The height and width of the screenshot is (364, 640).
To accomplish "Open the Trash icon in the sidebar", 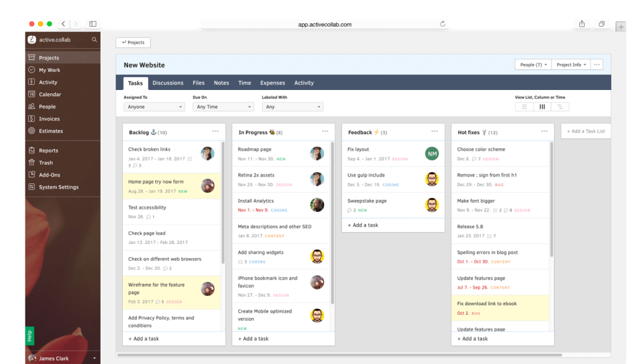I will click(31, 163).
